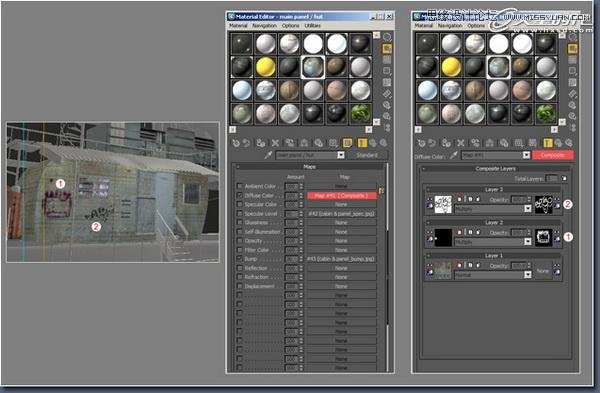Image resolution: width=600 pixels, height=393 pixels.
Task: Open Bump map #43 bump button
Action: (x=341, y=259)
